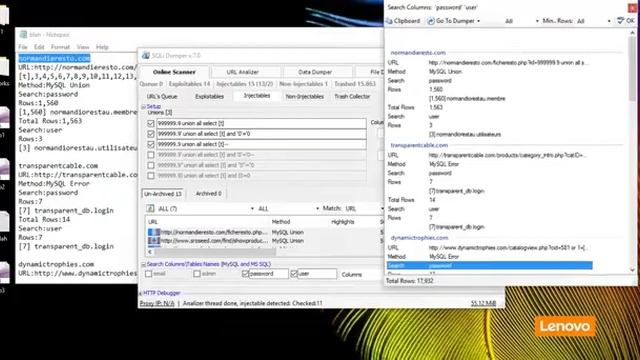Viewport: 640px width, 360px height.
Task: Click the results window scroll down arrow
Action: [633, 270]
